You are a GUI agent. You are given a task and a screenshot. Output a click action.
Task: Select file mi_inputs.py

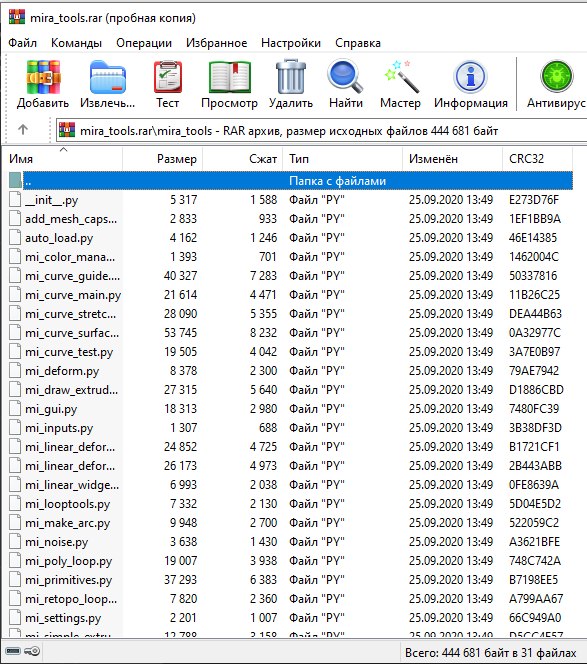coord(59,428)
